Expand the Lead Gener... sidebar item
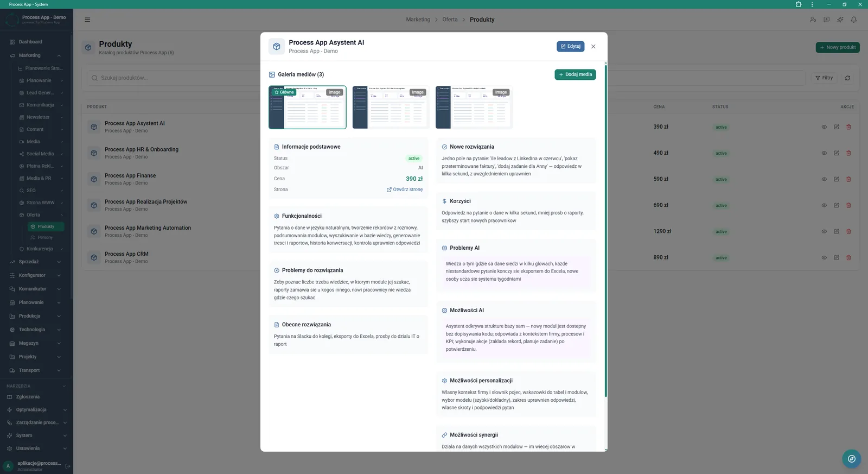The image size is (868, 474). [x=40, y=93]
